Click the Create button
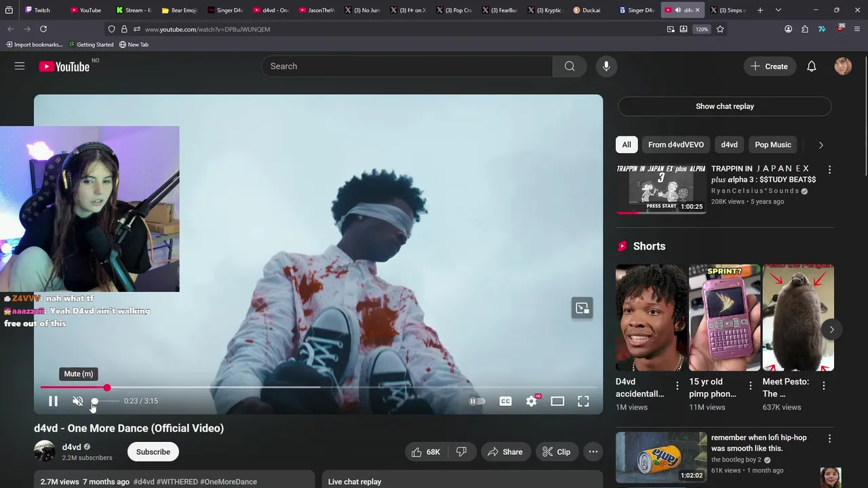The width and height of the screenshot is (868, 488). click(770, 66)
